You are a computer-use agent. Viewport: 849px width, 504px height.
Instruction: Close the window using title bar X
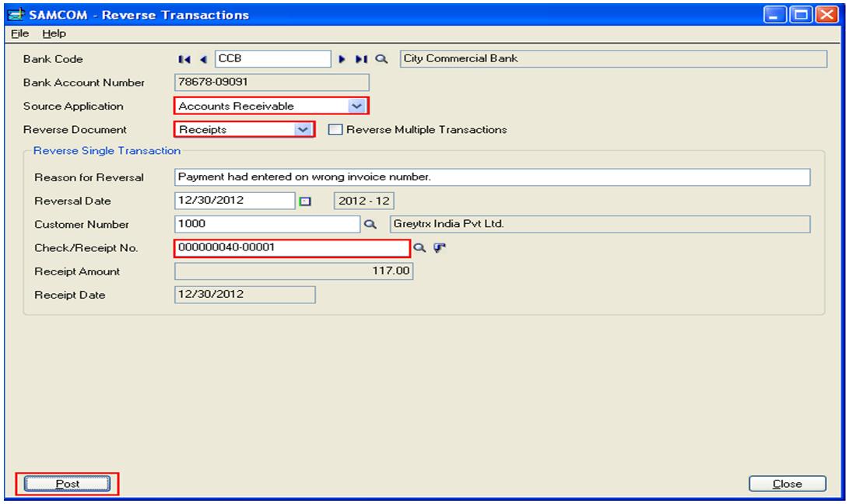[x=826, y=15]
